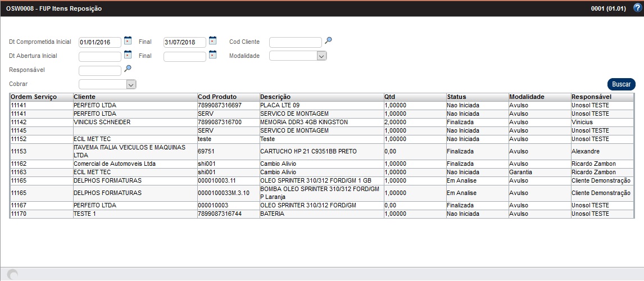Open the help question mark icon
Screen dimensions: 644x281
(x=637, y=8)
